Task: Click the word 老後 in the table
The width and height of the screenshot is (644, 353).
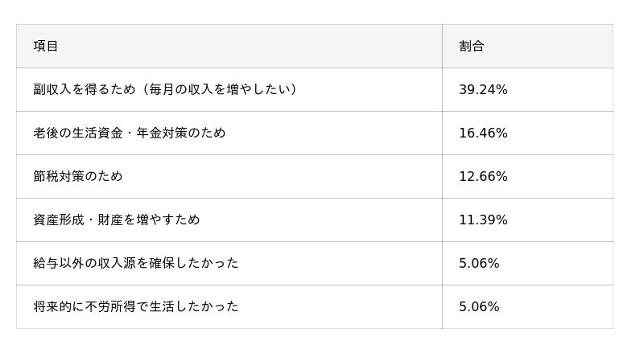Action: pyautogui.click(x=46, y=133)
